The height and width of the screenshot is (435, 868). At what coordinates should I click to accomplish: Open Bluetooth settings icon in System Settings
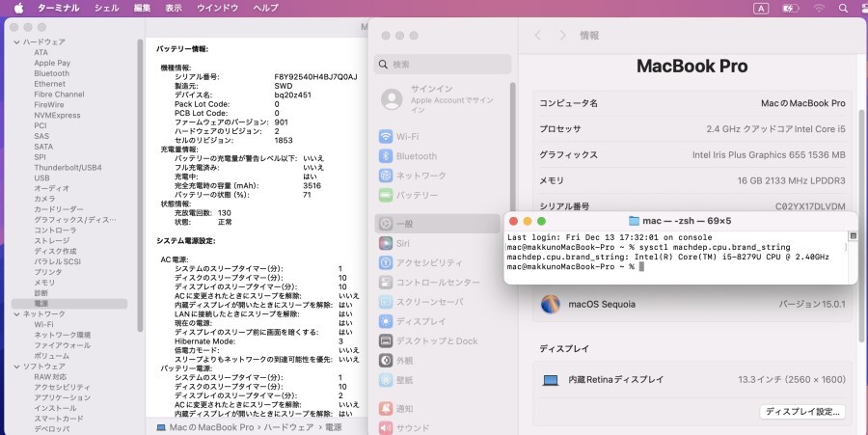pos(386,156)
